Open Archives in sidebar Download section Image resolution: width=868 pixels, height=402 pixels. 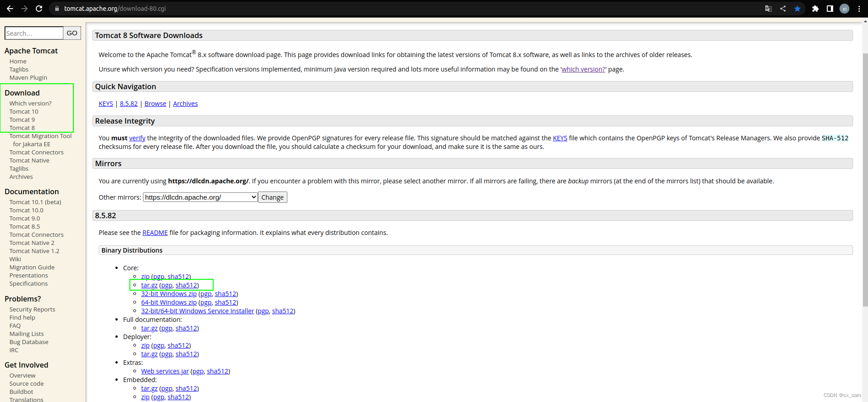click(21, 177)
